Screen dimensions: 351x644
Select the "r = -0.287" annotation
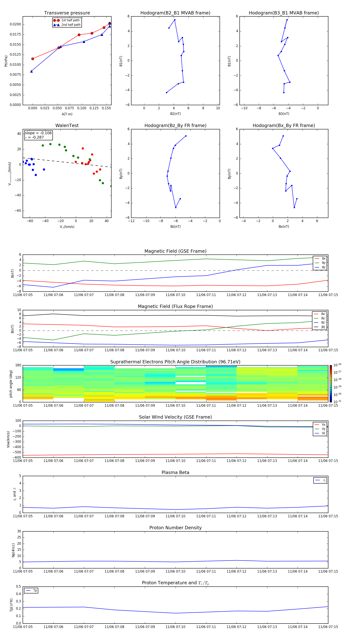(35, 137)
